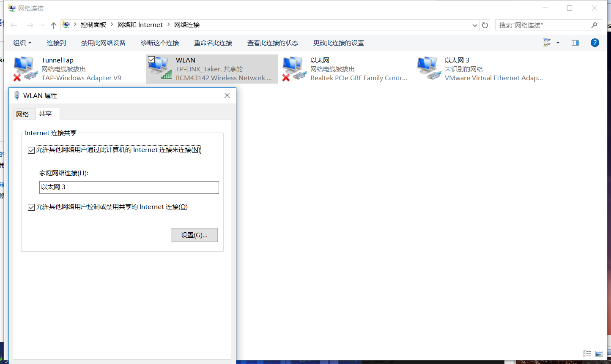The height and width of the screenshot is (364, 611).
Task: Click the 家庭网络连接(H): label
Action: (64, 173)
